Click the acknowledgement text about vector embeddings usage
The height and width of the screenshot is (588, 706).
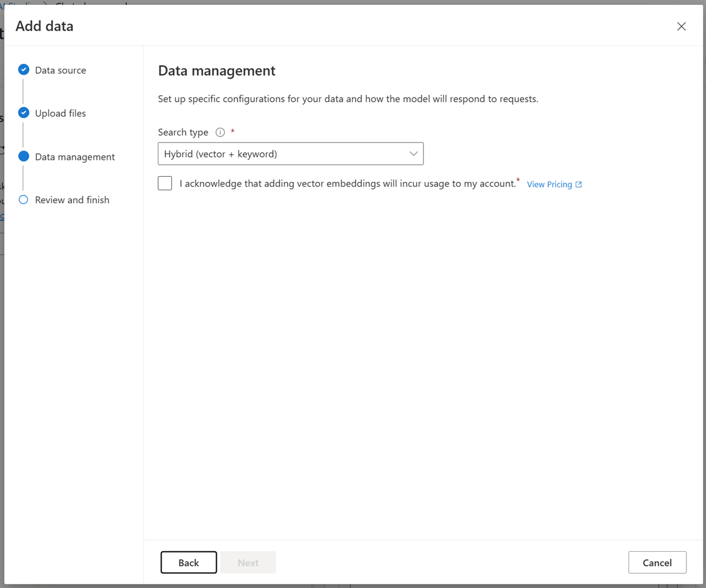347,184
